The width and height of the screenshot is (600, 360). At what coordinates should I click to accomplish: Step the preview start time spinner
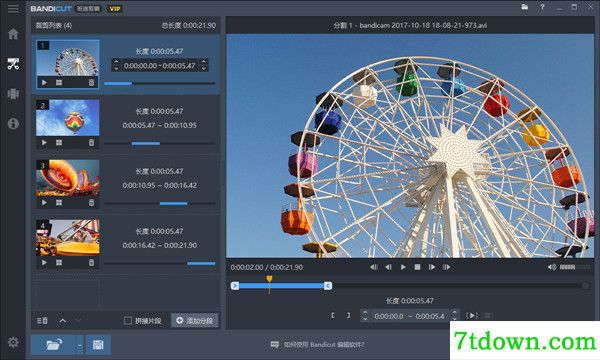[x=365, y=316]
